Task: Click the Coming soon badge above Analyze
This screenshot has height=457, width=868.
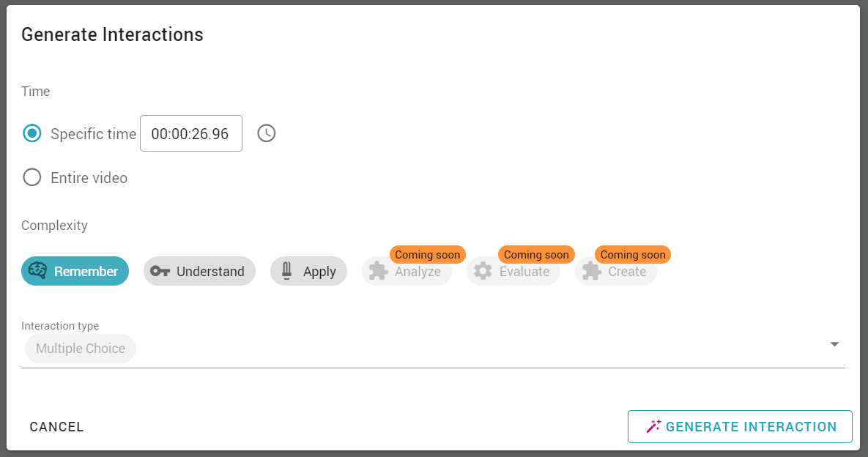Action: [x=428, y=255]
